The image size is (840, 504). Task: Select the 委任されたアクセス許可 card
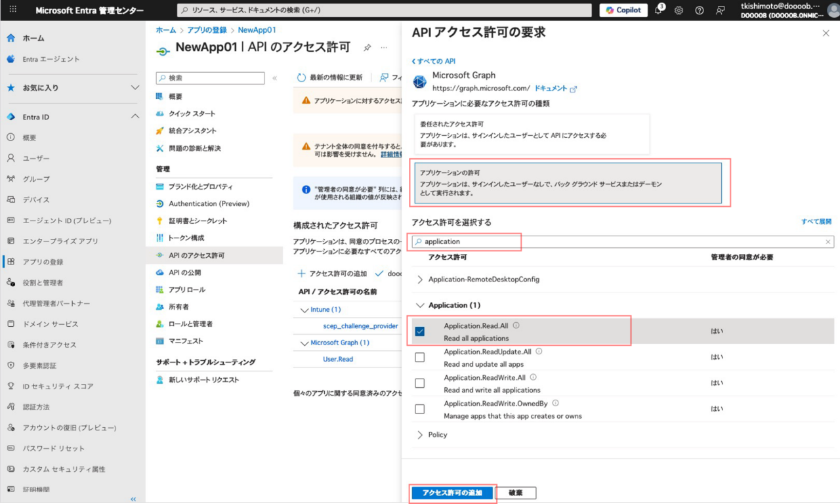point(532,134)
